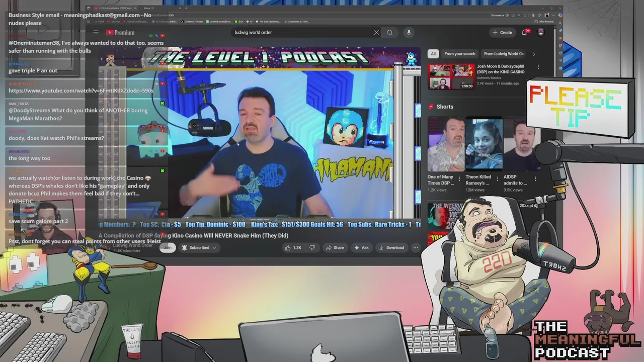The width and height of the screenshot is (644, 362).
Task: Select the 'From your search' chip
Action: tap(460, 54)
